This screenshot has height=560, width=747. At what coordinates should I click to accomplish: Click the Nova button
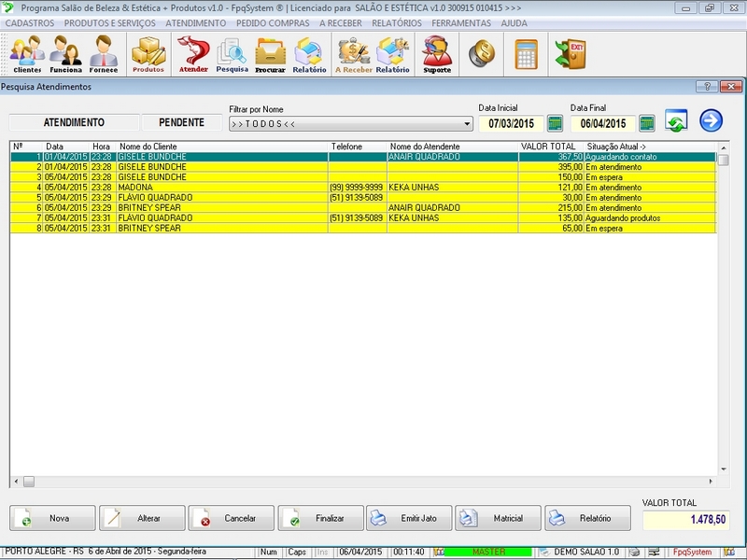pos(52,518)
